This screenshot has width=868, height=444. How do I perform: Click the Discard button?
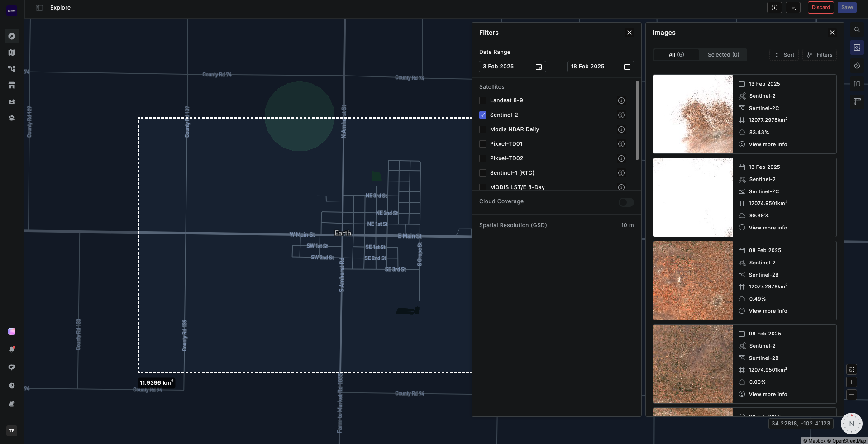[x=820, y=8]
